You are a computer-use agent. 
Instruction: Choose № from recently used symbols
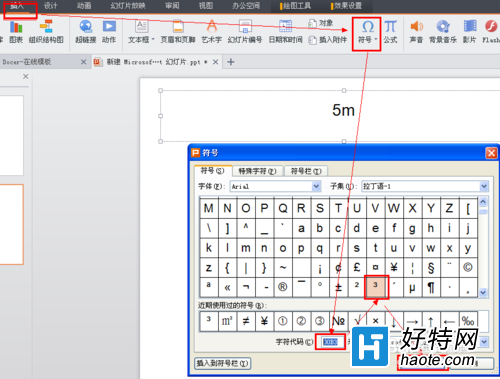[x=338, y=321]
